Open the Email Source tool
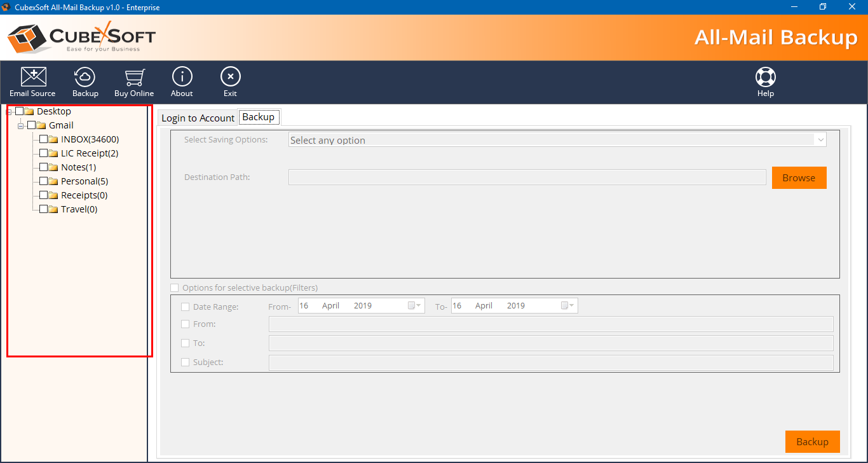Viewport: 868px width, 463px height. pos(32,83)
